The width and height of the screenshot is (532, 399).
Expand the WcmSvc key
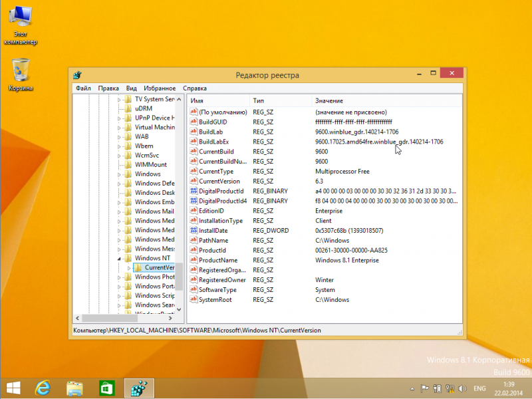pyautogui.click(x=119, y=156)
